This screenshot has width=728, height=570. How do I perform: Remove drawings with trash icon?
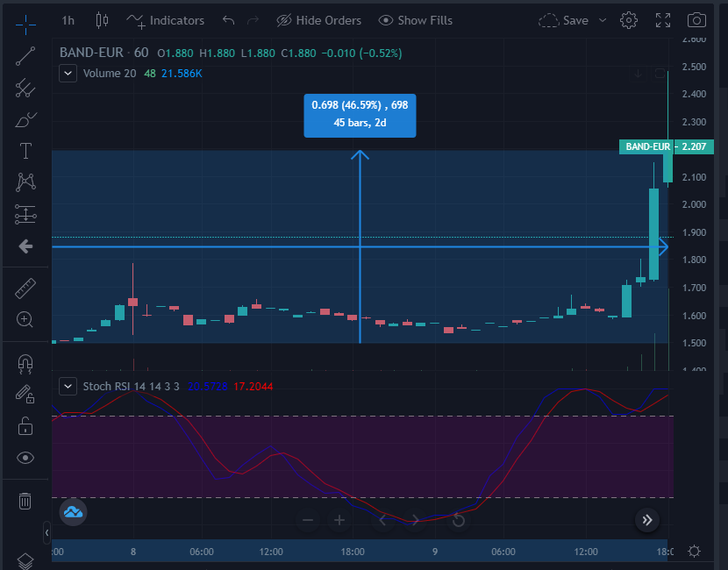[25, 502]
